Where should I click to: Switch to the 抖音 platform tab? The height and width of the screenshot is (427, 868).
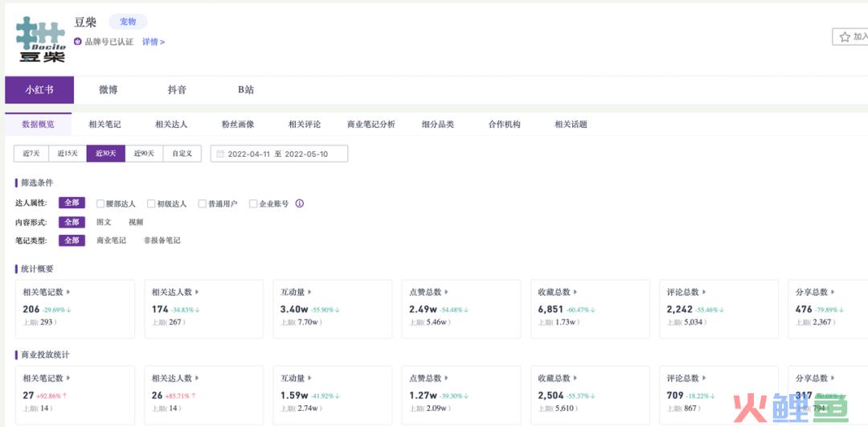pos(177,90)
